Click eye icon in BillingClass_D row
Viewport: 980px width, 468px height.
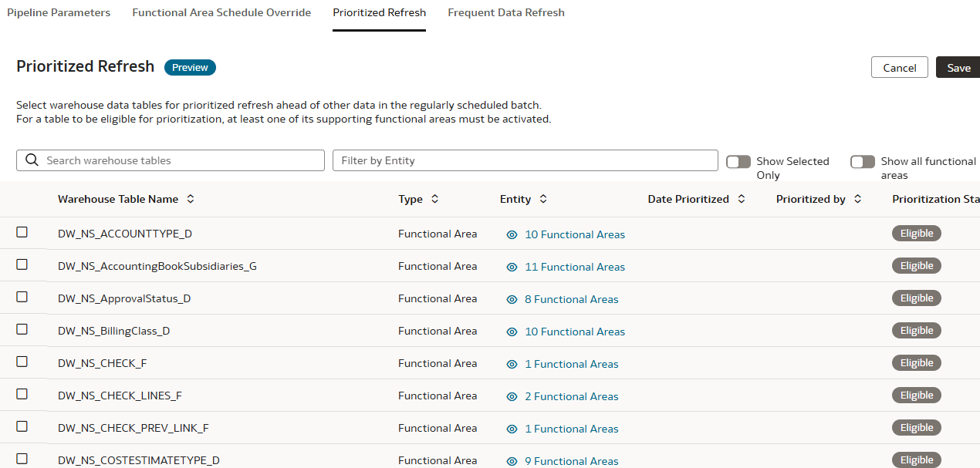coord(512,332)
